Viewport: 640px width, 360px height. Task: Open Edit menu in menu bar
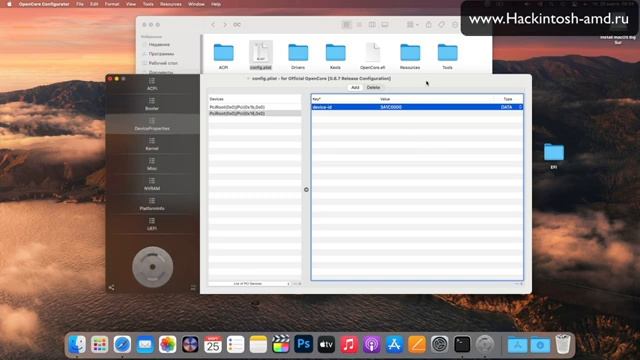94,4
